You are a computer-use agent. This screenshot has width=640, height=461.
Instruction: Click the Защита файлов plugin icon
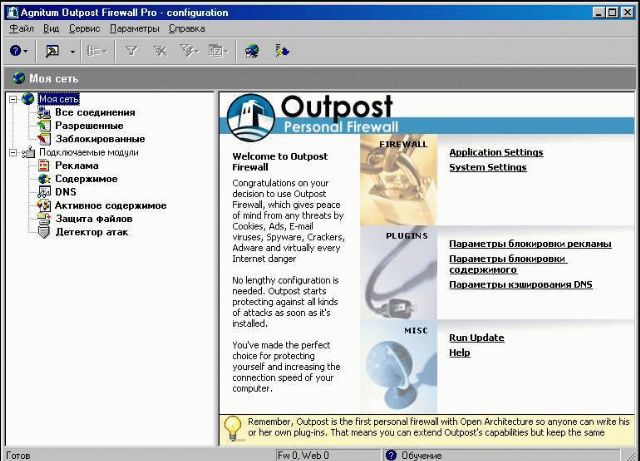(x=44, y=218)
